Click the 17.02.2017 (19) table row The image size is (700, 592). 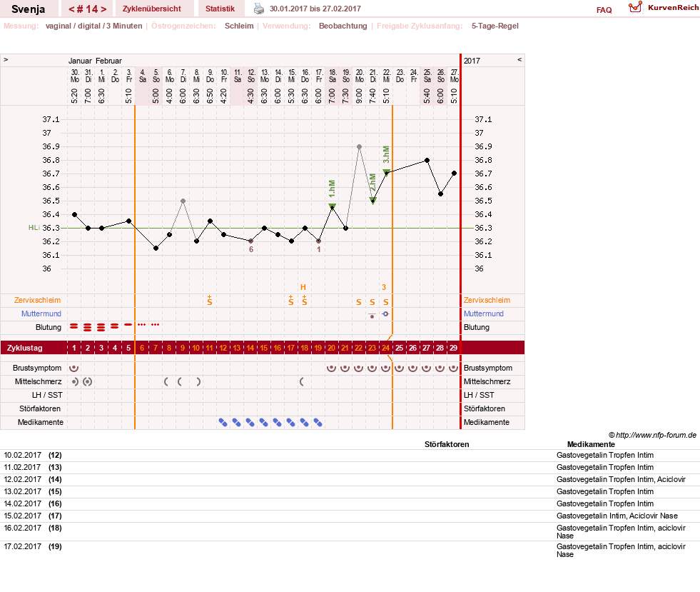click(350, 551)
